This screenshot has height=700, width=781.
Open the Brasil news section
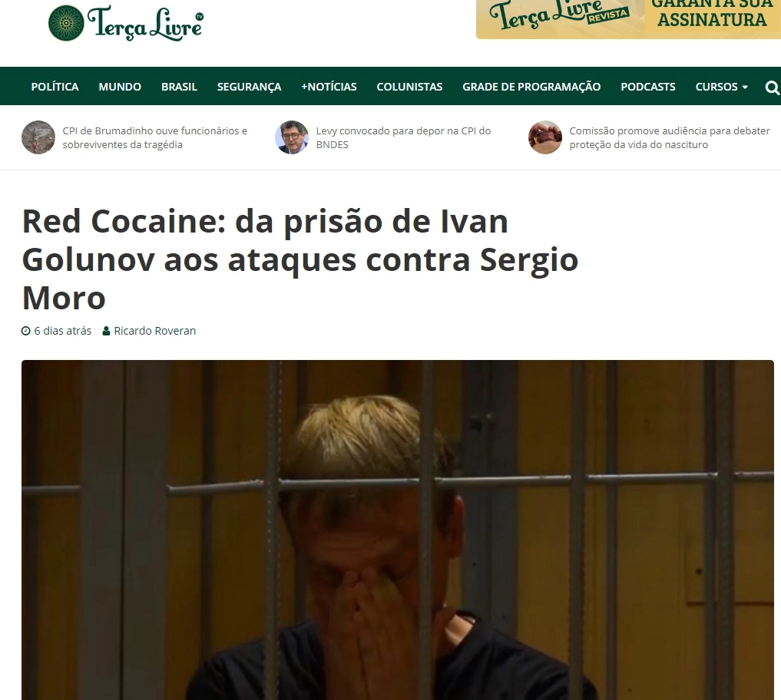click(x=179, y=87)
